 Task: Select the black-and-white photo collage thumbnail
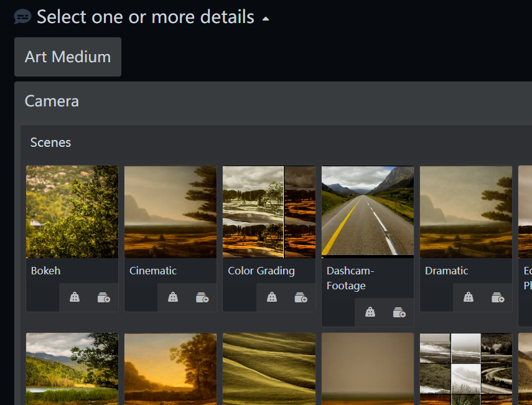click(x=466, y=369)
